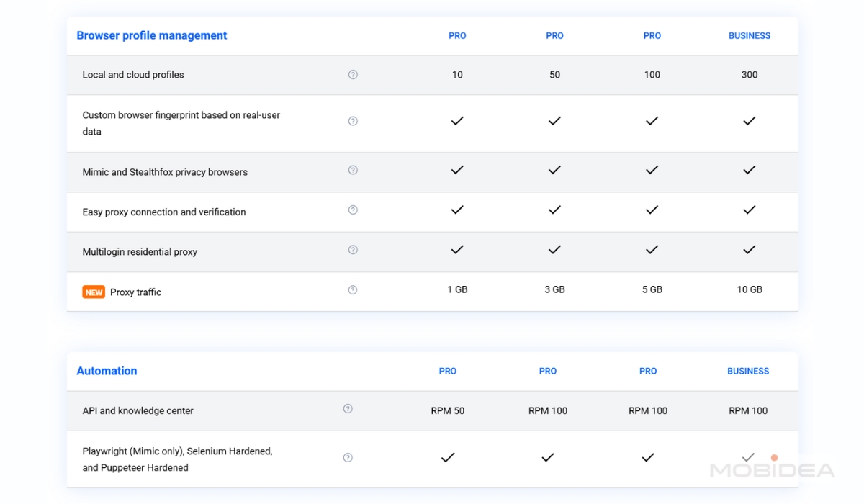Select the RPM 50 cell under PRO
This screenshot has width=864, height=504.
(x=447, y=410)
